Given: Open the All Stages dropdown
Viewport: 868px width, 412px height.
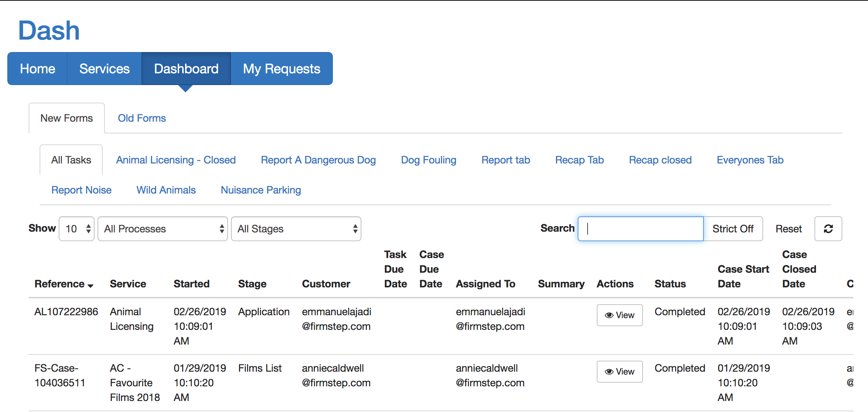Looking at the screenshot, I should pyautogui.click(x=295, y=229).
